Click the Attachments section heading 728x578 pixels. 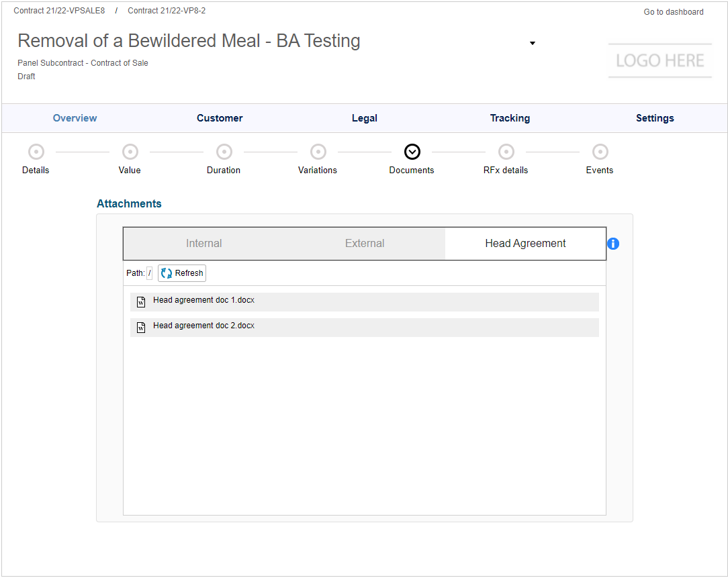[129, 203]
